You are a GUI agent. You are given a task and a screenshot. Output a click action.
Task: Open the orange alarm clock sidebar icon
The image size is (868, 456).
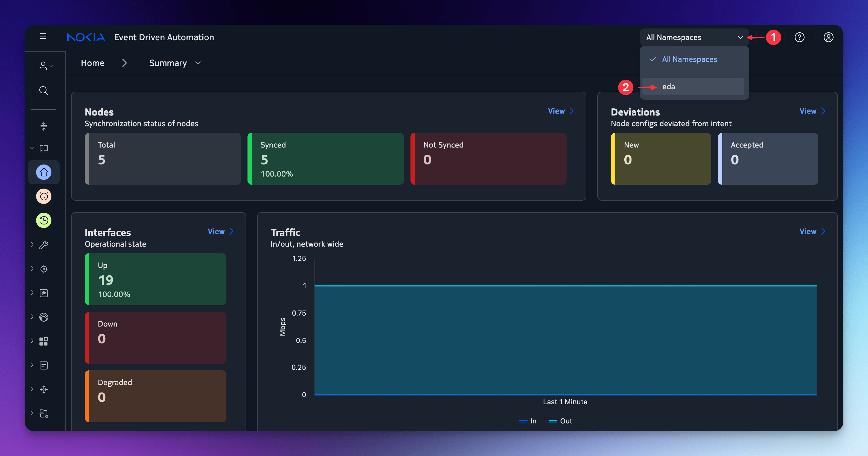pyautogui.click(x=44, y=196)
